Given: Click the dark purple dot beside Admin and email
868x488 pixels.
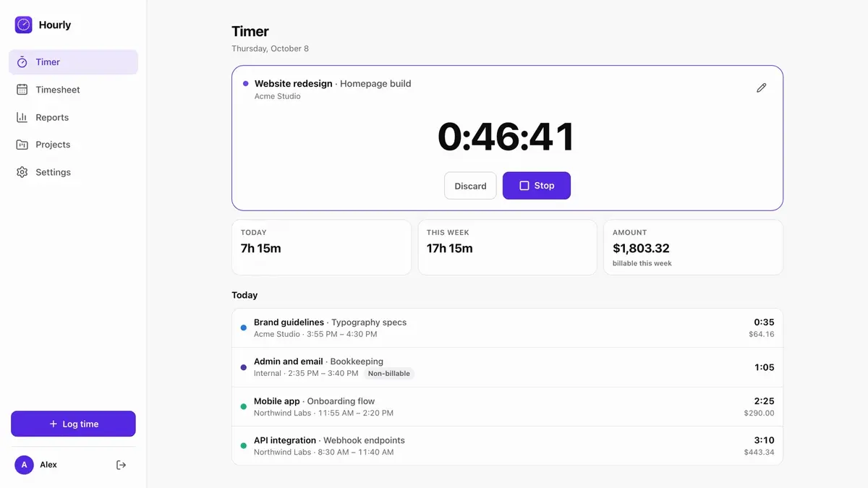Looking at the screenshot, I should click(x=244, y=367).
